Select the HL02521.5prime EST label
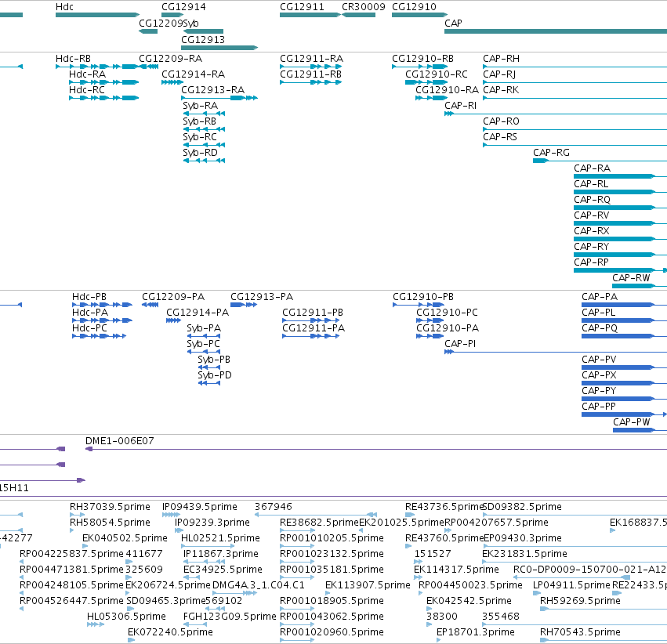This screenshot has width=667, height=644. 220,538
